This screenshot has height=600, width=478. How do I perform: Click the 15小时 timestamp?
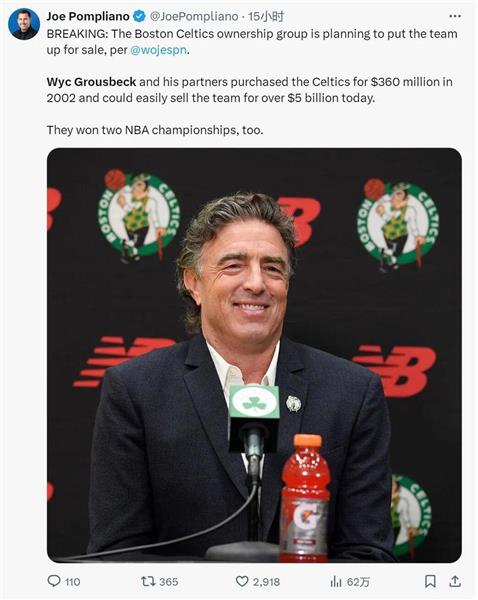point(266,16)
